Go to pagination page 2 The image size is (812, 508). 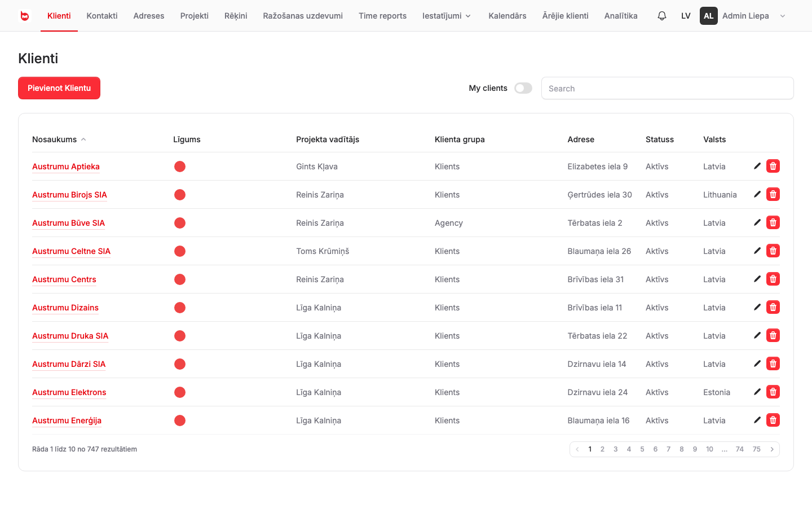602,449
